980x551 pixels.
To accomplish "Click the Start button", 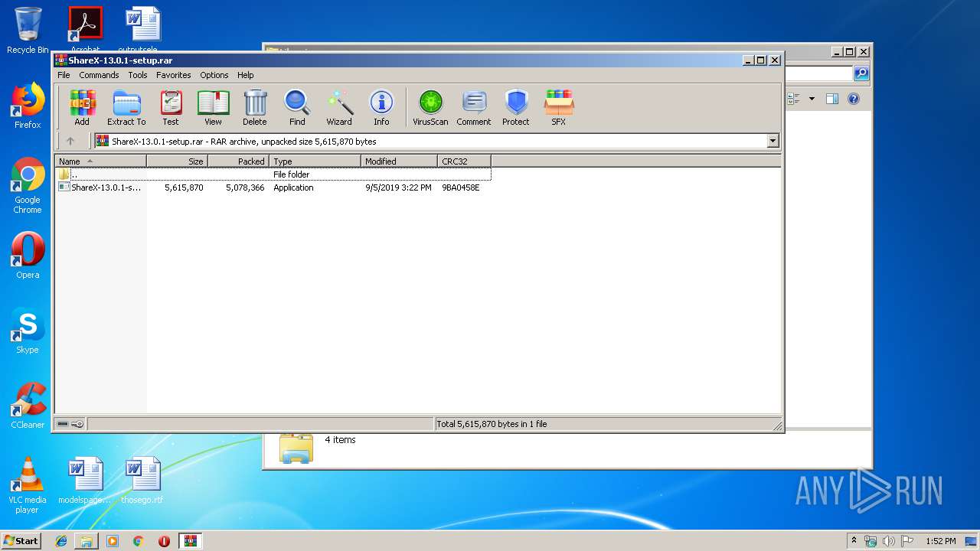I will (21, 540).
